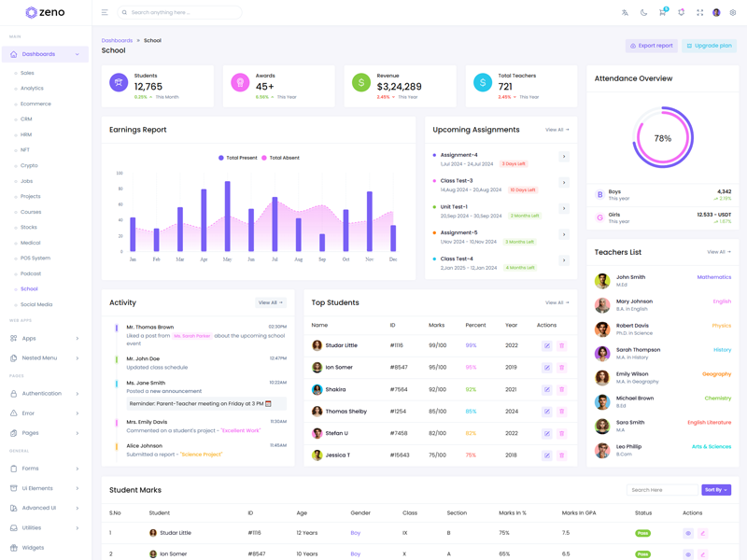Screen dimensions: 747x560
Task: Toggle Total Present legend color swatch
Action: pos(221,158)
